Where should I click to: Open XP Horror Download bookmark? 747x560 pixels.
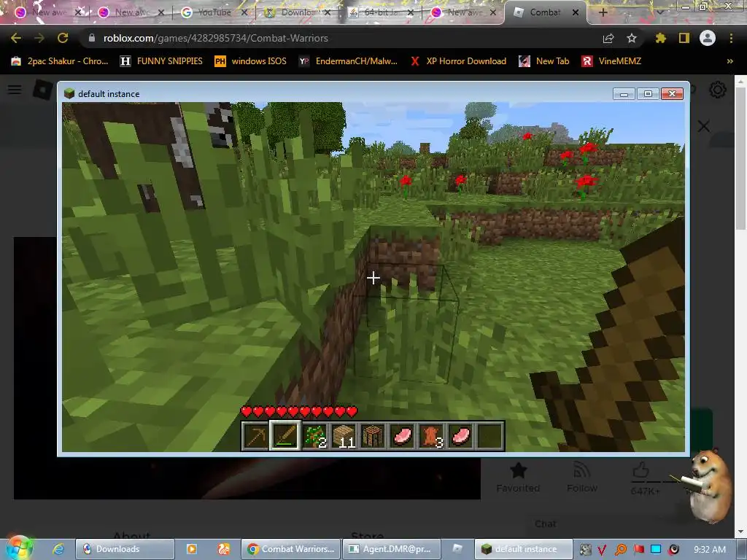pyautogui.click(x=458, y=61)
